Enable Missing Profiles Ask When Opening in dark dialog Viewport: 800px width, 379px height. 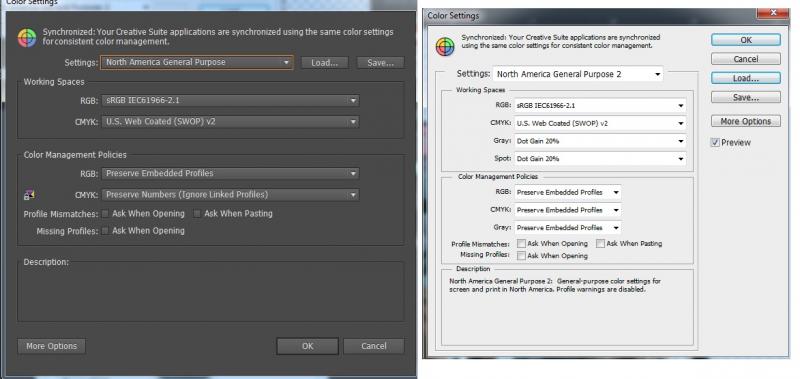click(106, 231)
